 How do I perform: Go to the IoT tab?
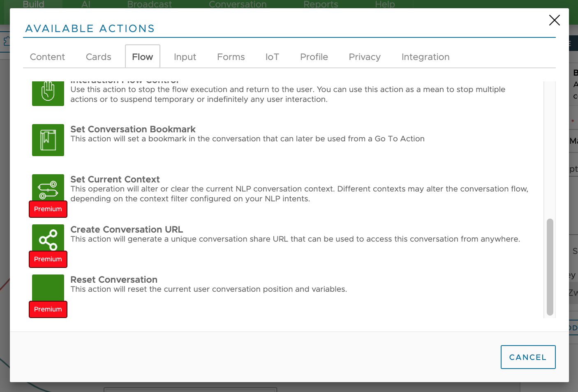[x=272, y=57]
